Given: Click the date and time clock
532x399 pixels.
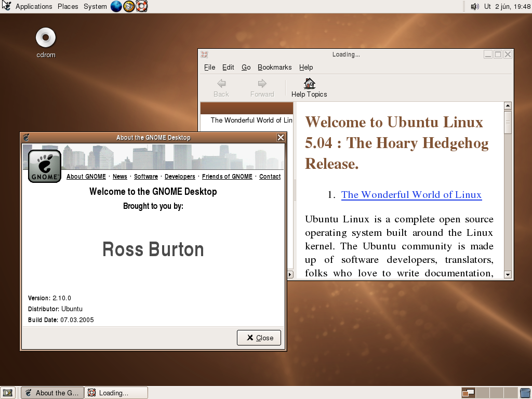Looking at the screenshot, I should [x=507, y=6].
